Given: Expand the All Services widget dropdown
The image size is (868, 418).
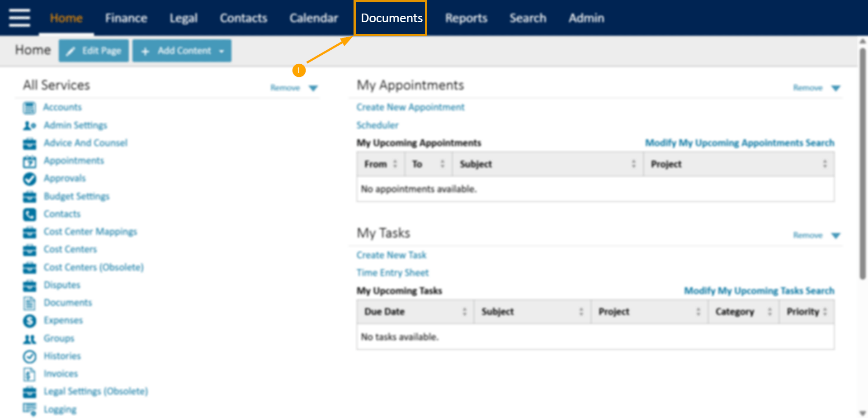Looking at the screenshot, I should point(314,88).
